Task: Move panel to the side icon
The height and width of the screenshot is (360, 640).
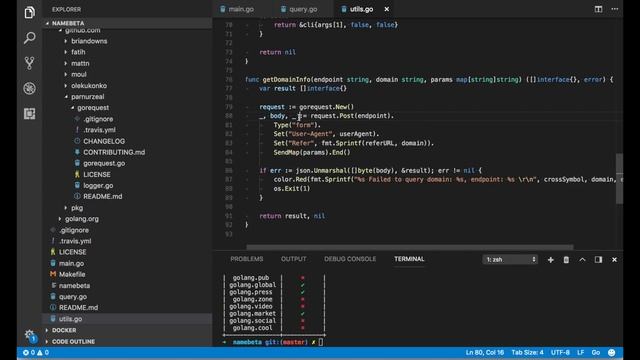Action: tap(598, 260)
